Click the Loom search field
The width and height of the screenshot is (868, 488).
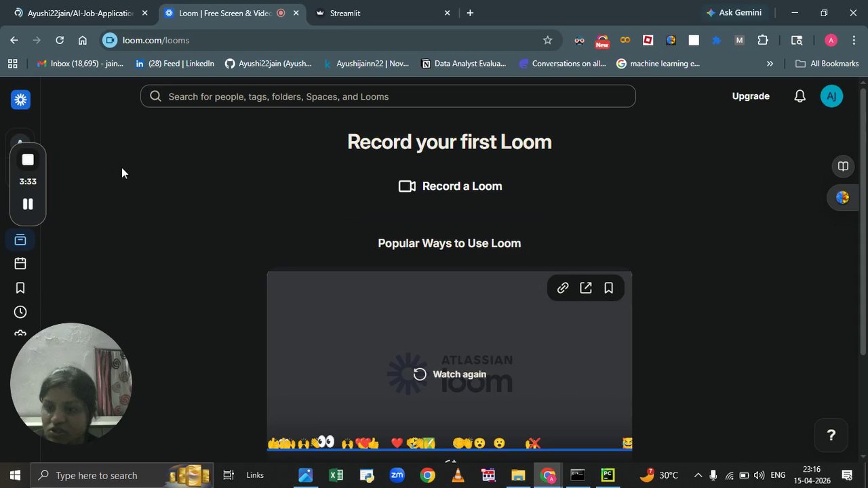(388, 96)
